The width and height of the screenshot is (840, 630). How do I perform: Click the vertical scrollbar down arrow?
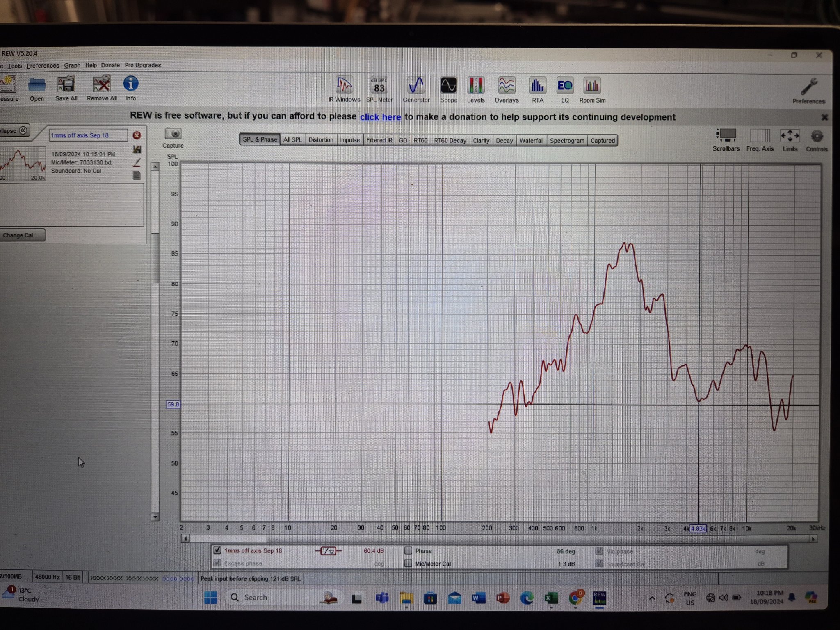pos(155,517)
